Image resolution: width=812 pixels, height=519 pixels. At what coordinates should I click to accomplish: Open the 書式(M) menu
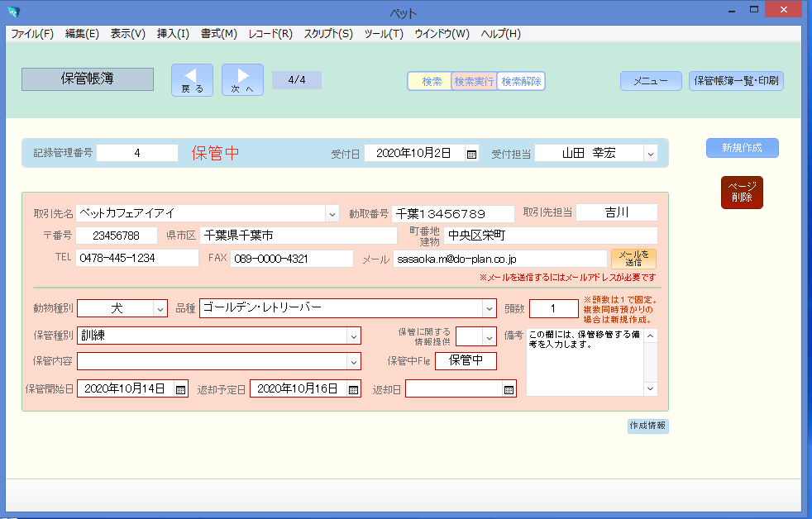tap(219, 34)
